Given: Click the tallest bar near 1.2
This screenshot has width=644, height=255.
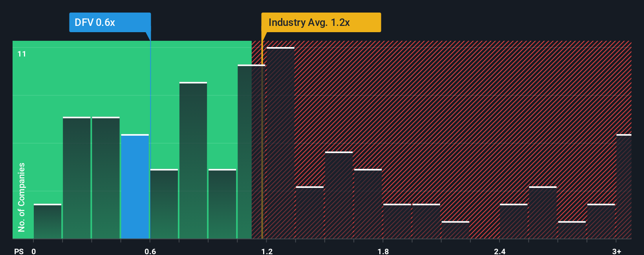Looking at the screenshot, I should (x=280, y=143).
